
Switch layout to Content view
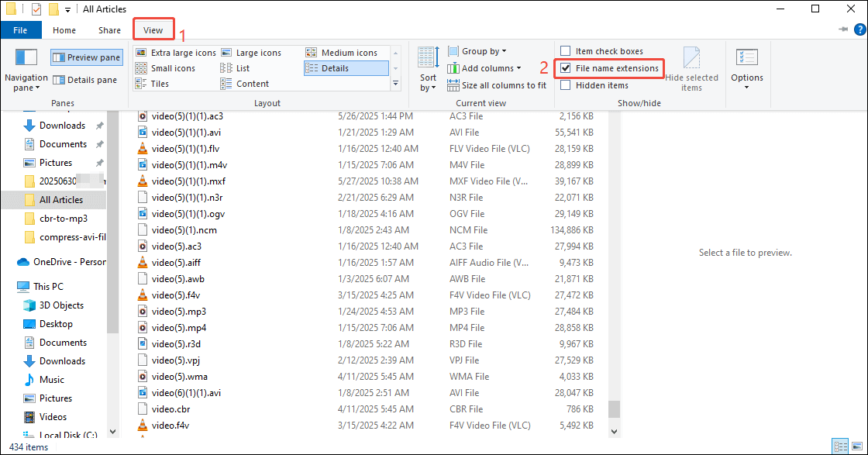(x=244, y=84)
